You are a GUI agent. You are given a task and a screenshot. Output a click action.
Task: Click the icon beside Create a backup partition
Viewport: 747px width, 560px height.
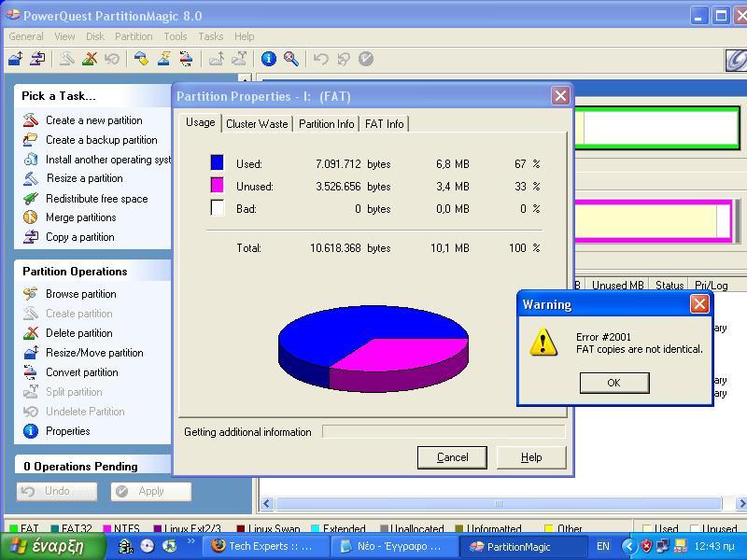pyautogui.click(x=31, y=139)
